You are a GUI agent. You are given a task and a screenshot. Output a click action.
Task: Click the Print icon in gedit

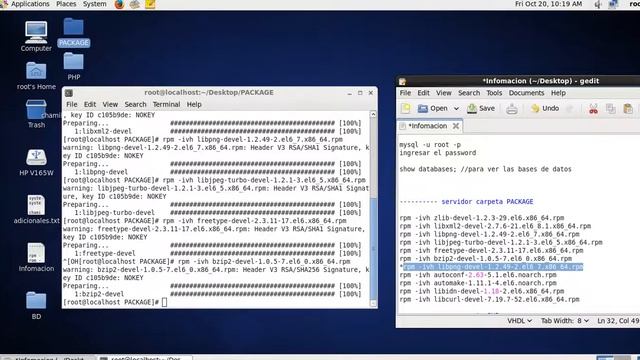tap(512, 109)
